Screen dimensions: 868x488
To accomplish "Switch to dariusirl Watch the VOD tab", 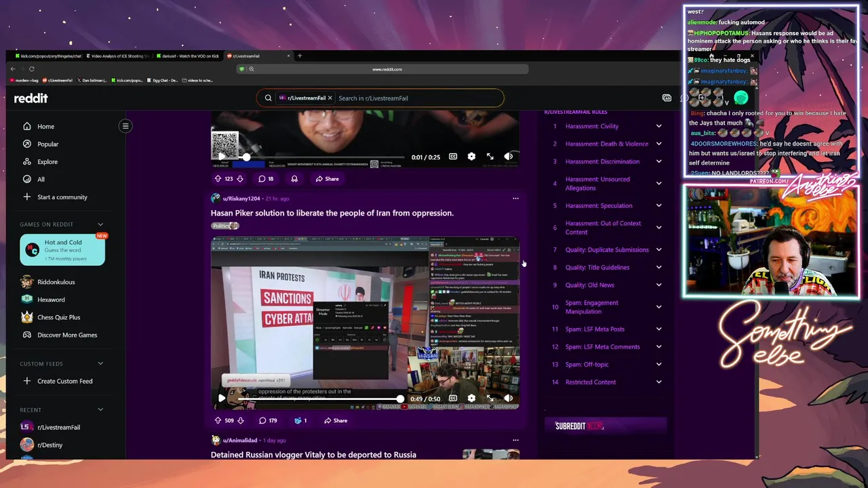I will pyautogui.click(x=189, y=56).
